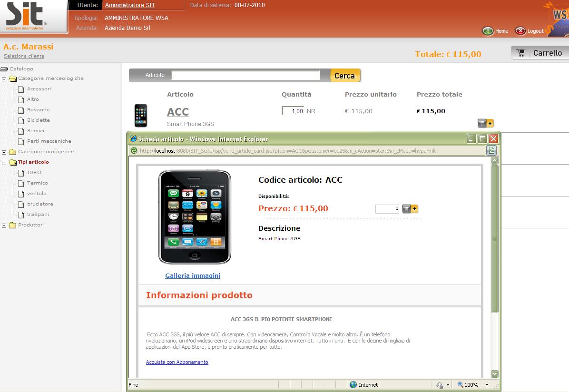Screen dimensions: 569x392
Task: Click the Produttori folder icon
Action: [x=13, y=225]
